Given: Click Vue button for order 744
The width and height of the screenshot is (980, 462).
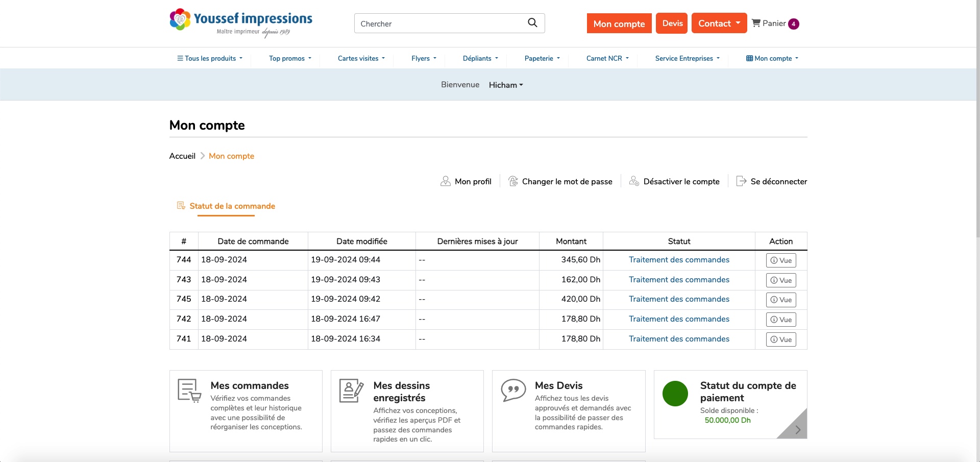Looking at the screenshot, I should pyautogui.click(x=780, y=260).
